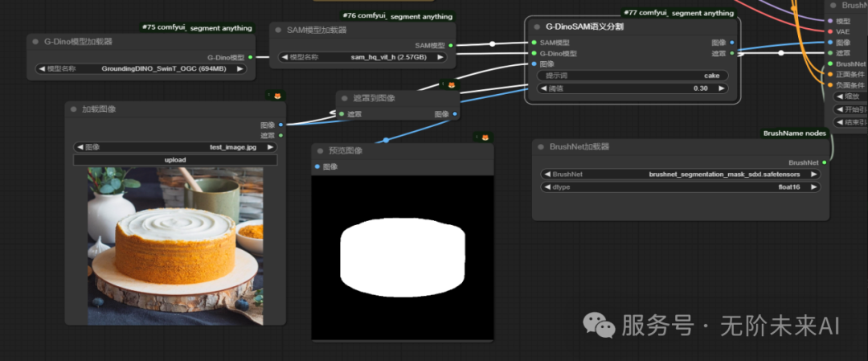
Task: Select previous image before test_image.jpg
Action: [x=80, y=147]
